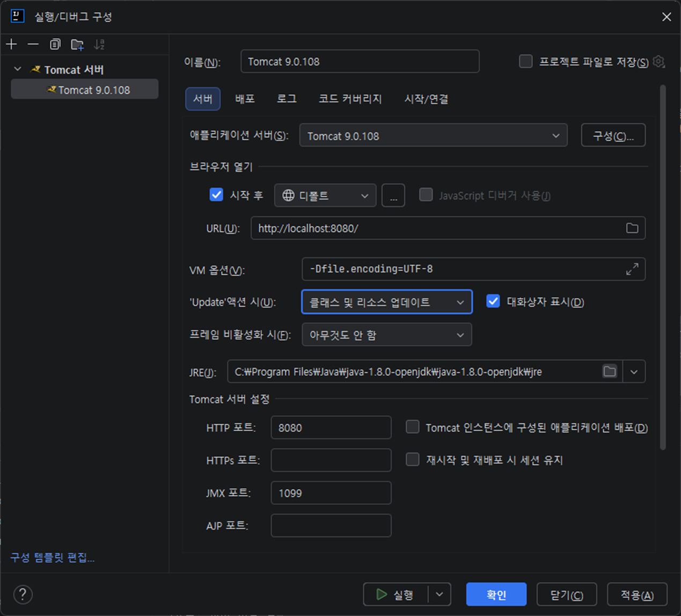The width and height of the screenshot is (681, 616).
Task: Check Tomcat 인스턴스에 구성된 애플리케이션 배포
Action: tap(413, 427)
